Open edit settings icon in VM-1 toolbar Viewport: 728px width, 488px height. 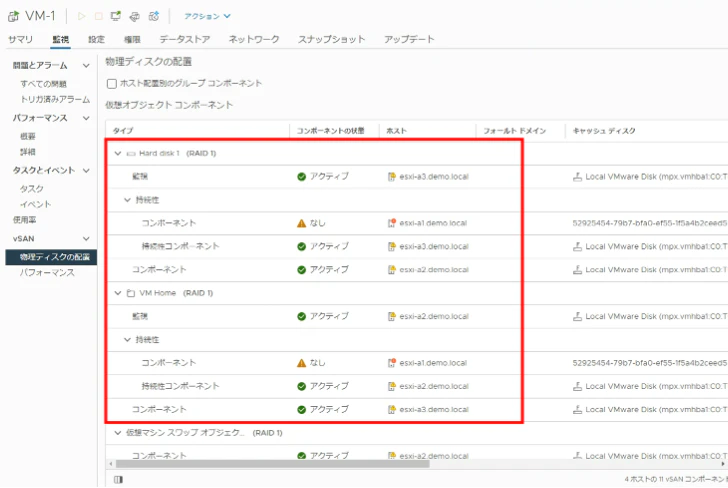[x=135, y=17]
